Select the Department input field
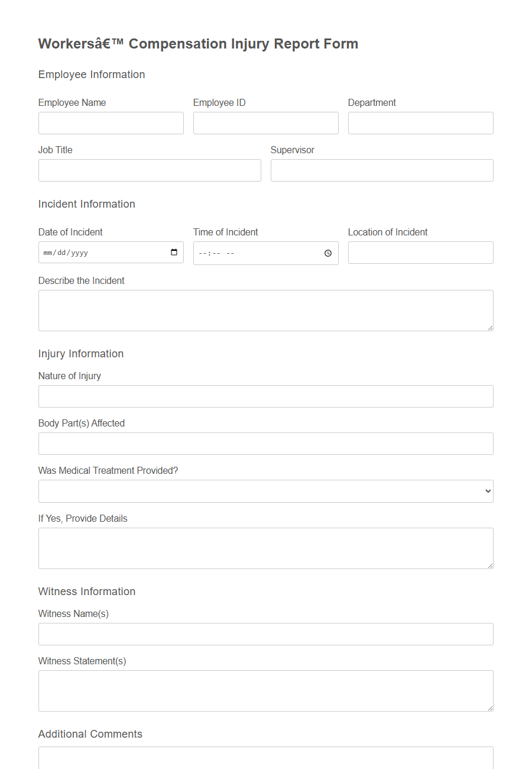The width and height of the screenshot is (532, 769). coord(420,123)
